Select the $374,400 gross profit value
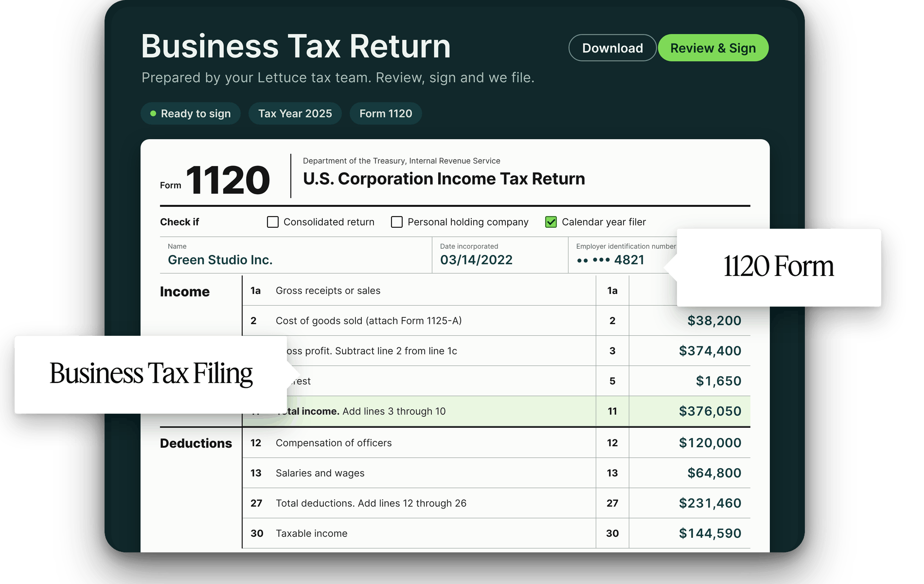 [x=710, y=351]
